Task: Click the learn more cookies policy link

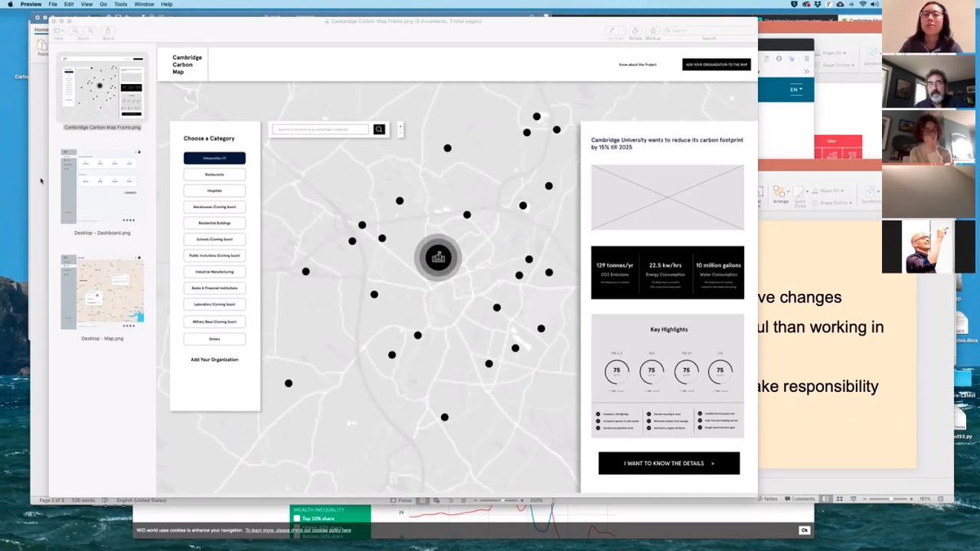Action: point(298,531)
